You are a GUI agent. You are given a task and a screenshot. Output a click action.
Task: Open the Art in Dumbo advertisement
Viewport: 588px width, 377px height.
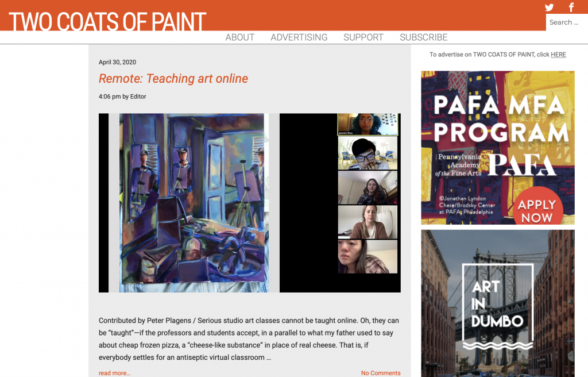(x=497, y=305)
